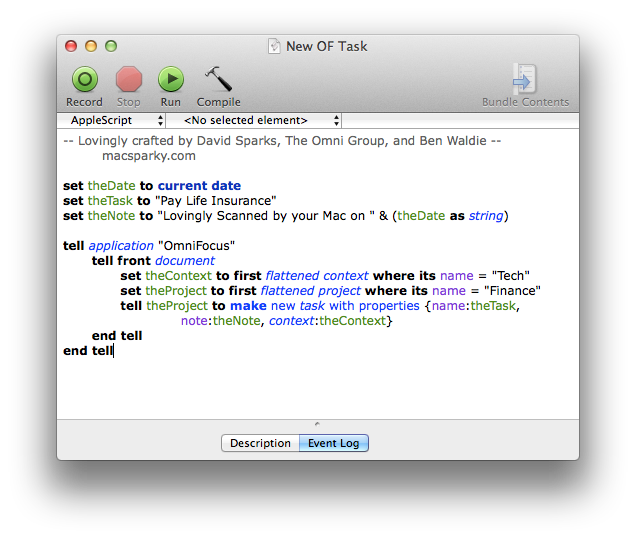Switch to the Description tab
This screenshot has width=636, height=539.
point(260,443)
